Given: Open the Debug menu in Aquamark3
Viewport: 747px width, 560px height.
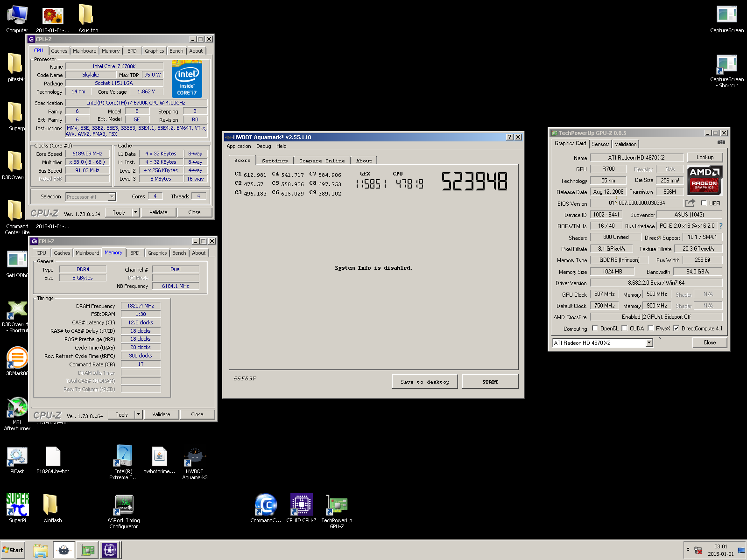Looking at the screenshot, I should [x=263, y=146].
